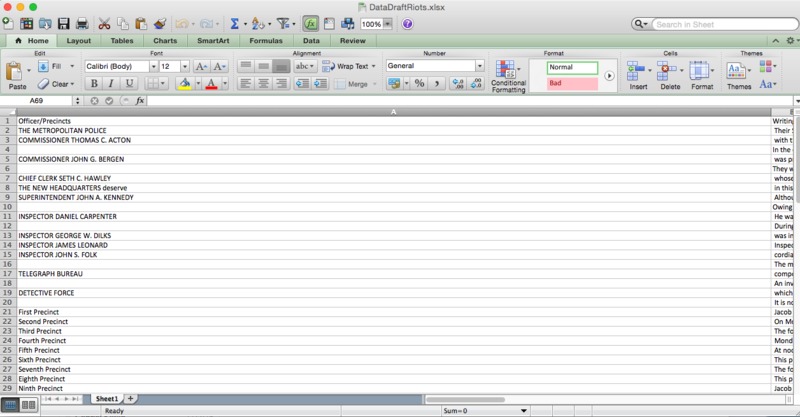
Task: Open the Toolbox window icon
Action: 329,23
